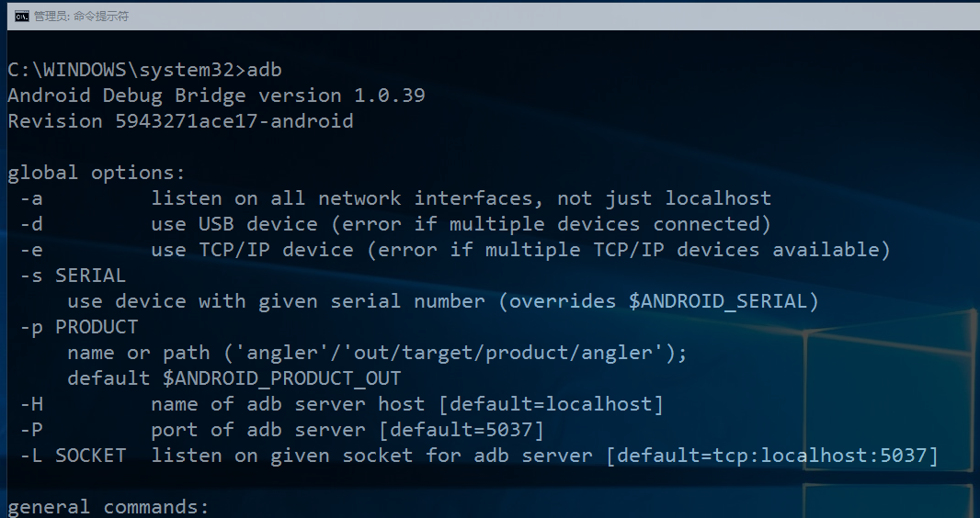Click the Revision 5943271ace17-android line
Image resolution: width=980 pixels, height=518 pixels.
pyautogui.click(x=180, y=121)
